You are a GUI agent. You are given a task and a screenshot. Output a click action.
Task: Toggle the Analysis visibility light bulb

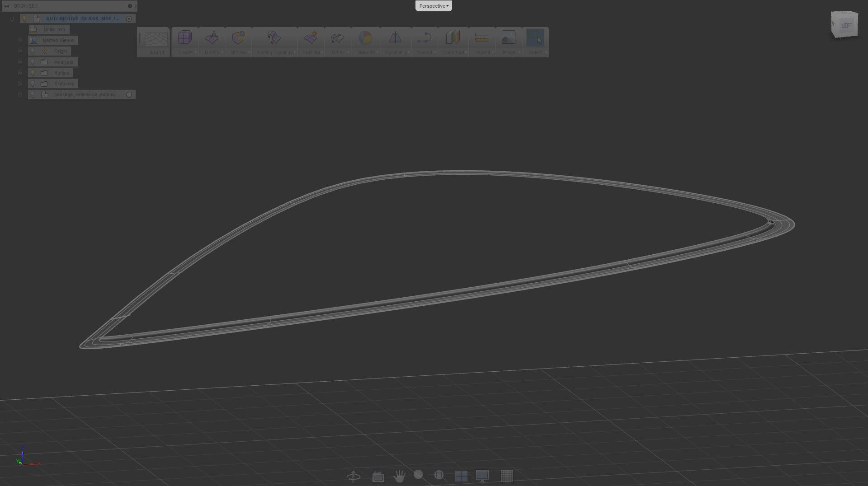point(33,62)
